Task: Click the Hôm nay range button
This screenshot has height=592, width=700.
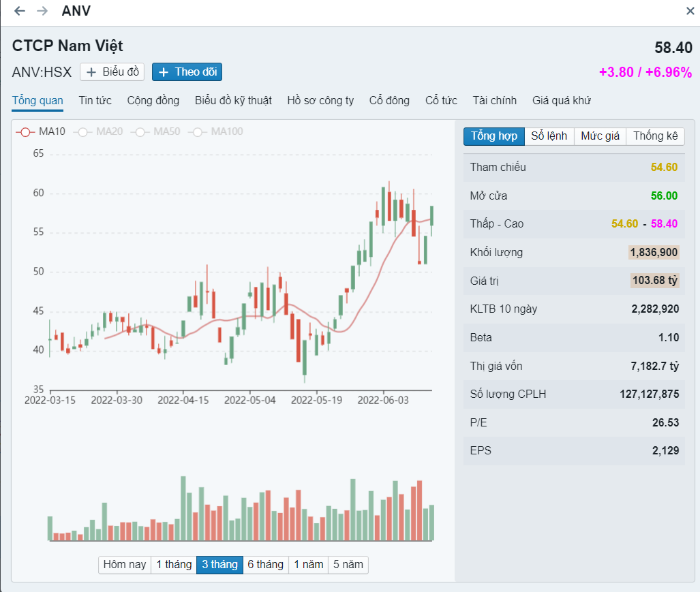Action: coord(125,564)
